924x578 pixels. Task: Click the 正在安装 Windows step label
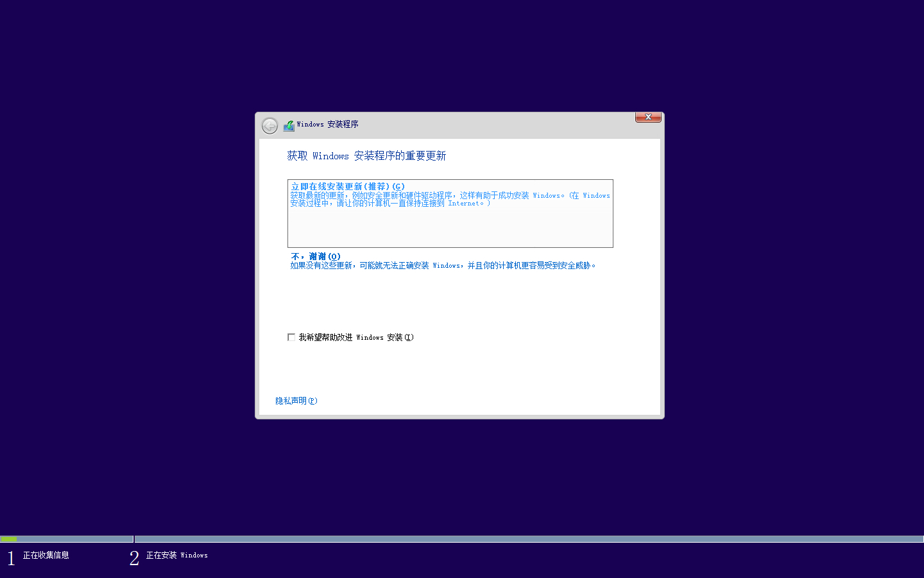(177, 556)
